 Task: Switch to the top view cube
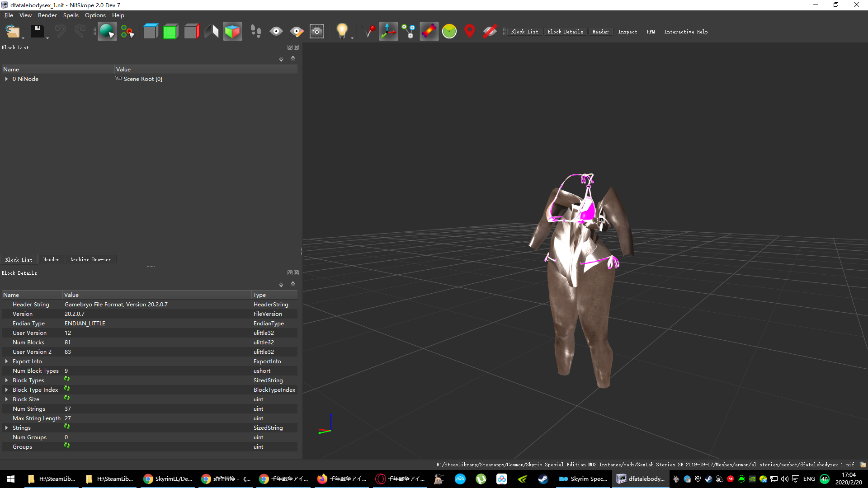click(151, 31)
